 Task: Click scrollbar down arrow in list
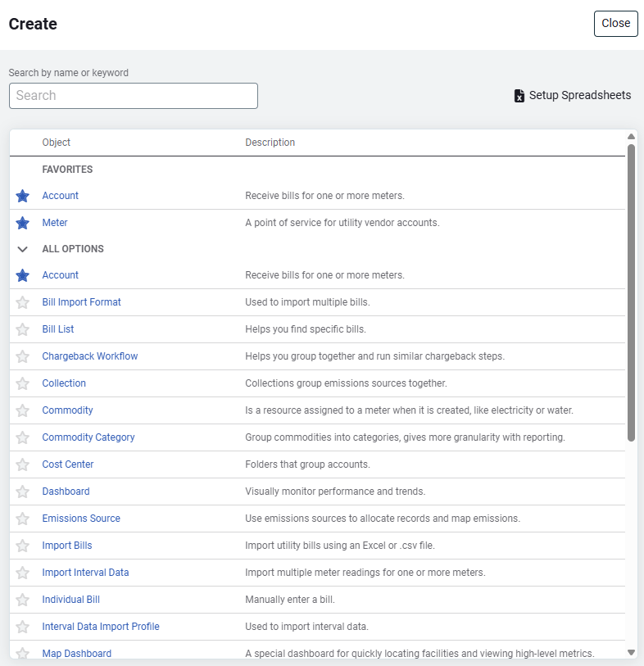coord(631,652)
